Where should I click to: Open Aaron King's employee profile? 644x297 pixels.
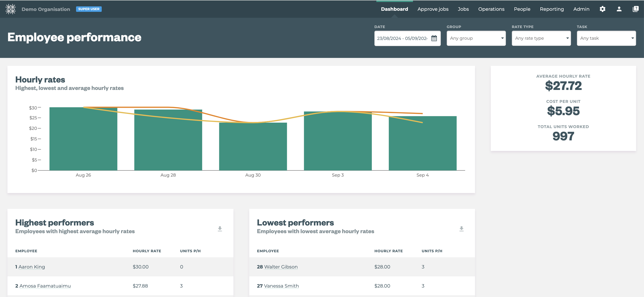[x=32, y=267]
